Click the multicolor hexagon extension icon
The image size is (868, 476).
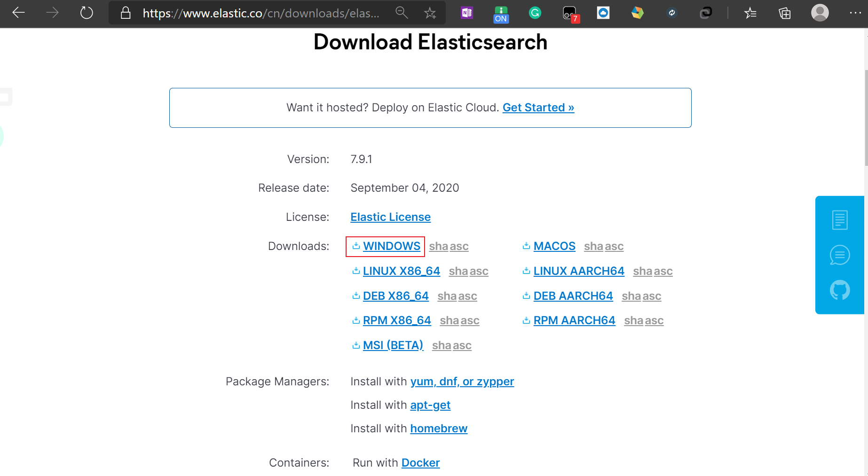coord(638,13)
